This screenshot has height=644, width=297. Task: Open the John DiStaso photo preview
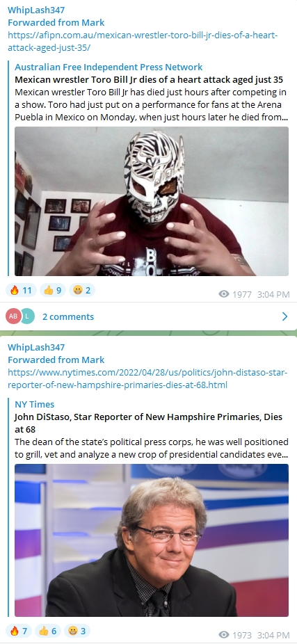(x=152, y=540)
